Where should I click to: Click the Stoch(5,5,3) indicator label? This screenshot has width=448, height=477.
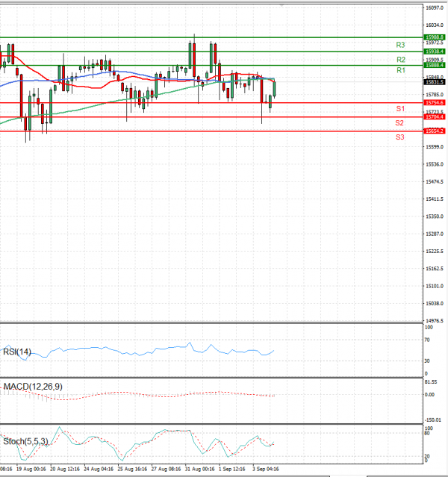click(x=25, y=441)
